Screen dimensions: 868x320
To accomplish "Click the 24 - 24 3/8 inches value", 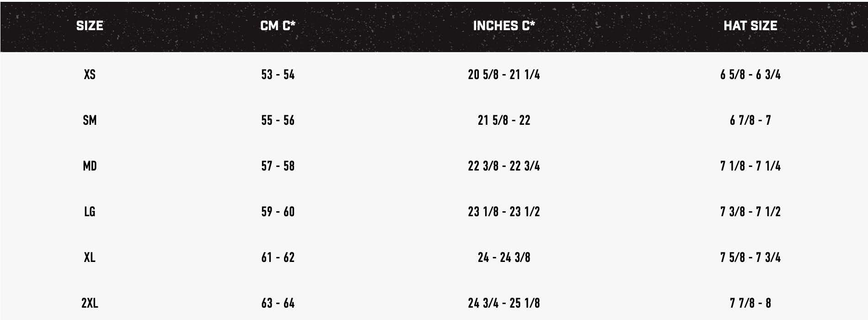I will point(504,257).
